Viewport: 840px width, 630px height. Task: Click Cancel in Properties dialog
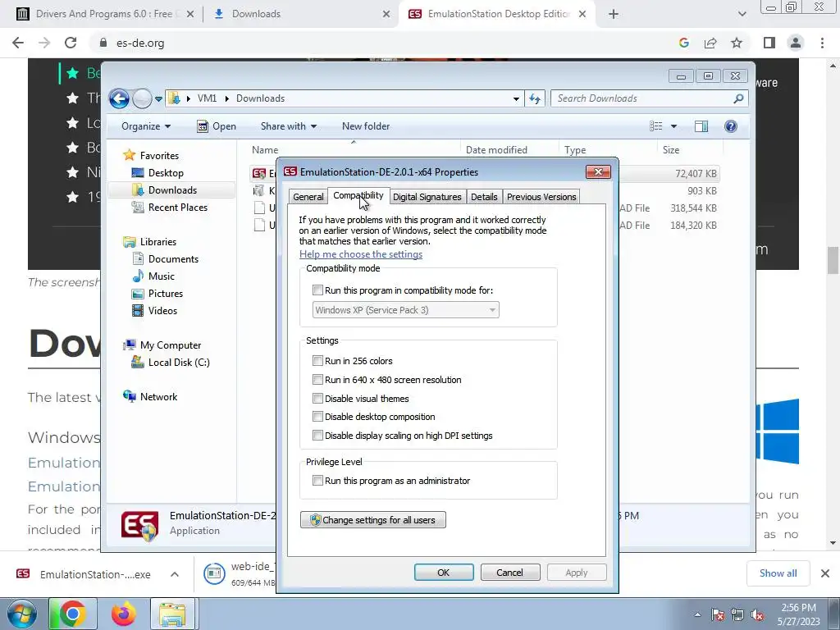click(x=510, y=573)
